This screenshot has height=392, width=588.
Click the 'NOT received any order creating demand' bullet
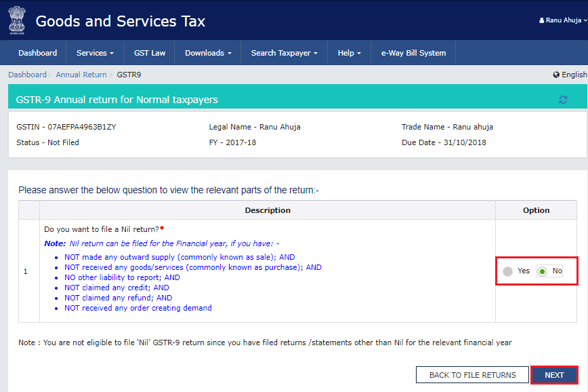point(138,308)
